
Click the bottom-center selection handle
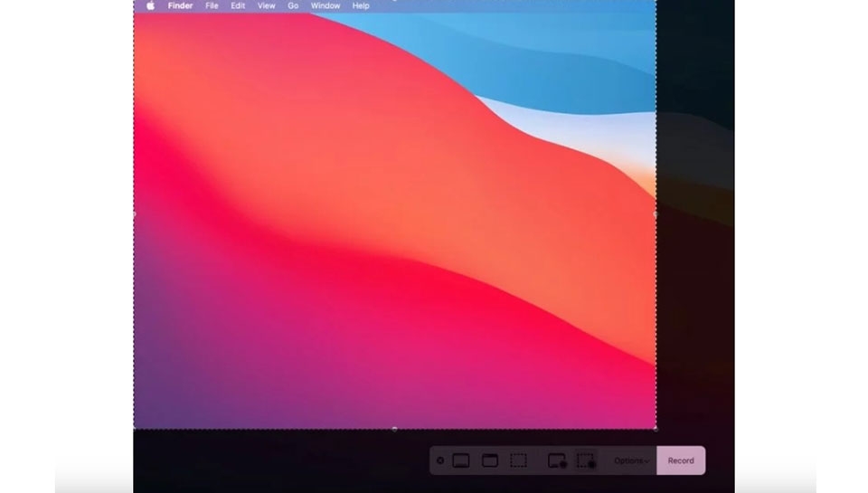pos(395,429)
